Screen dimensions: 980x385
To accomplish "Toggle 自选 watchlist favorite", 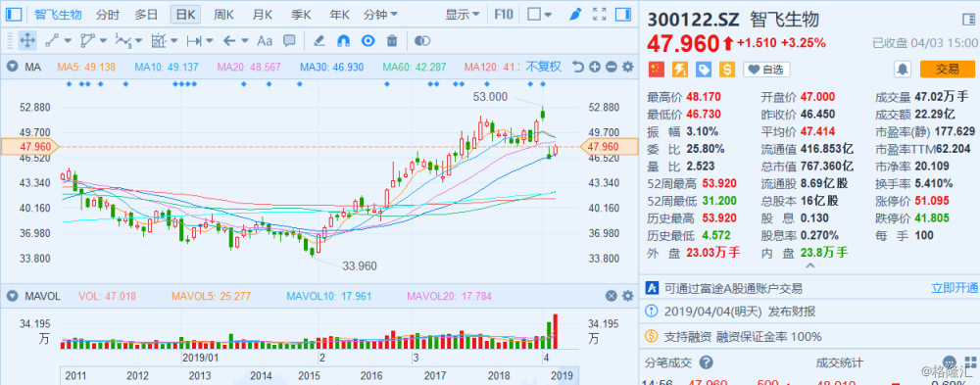I will point(766,70).
